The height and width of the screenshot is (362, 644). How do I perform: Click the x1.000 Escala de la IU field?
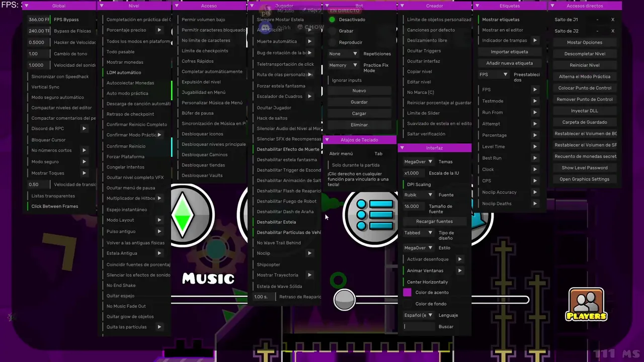414,173
